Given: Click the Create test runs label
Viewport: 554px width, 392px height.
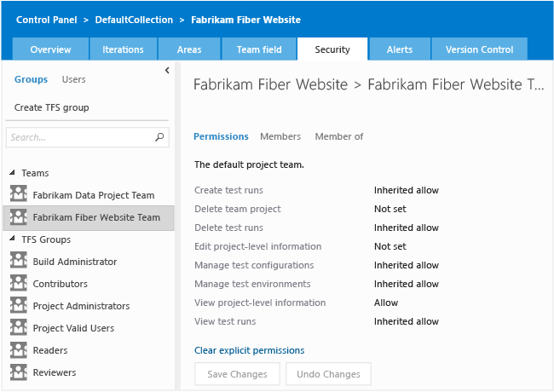Looking at the screenshot, I should (228, 190).
